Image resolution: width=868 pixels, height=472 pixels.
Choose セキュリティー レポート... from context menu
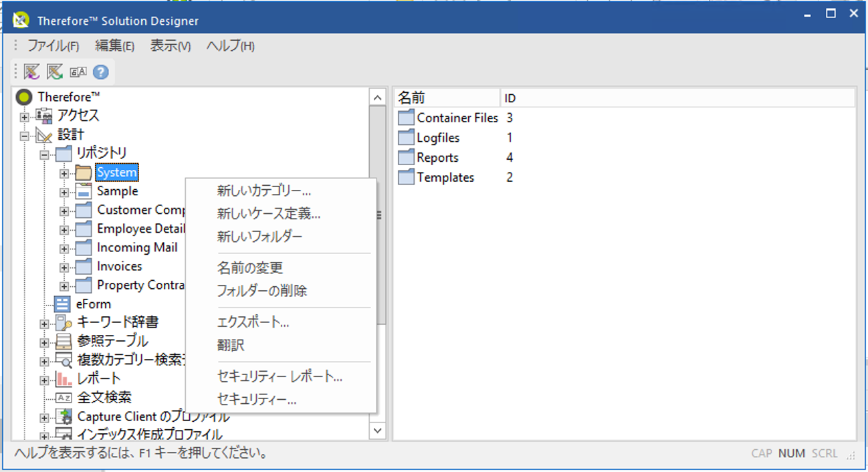point(281,376)
